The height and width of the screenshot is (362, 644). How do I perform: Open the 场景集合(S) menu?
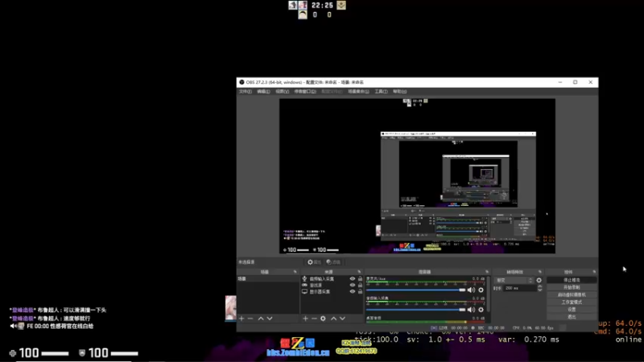358,92
